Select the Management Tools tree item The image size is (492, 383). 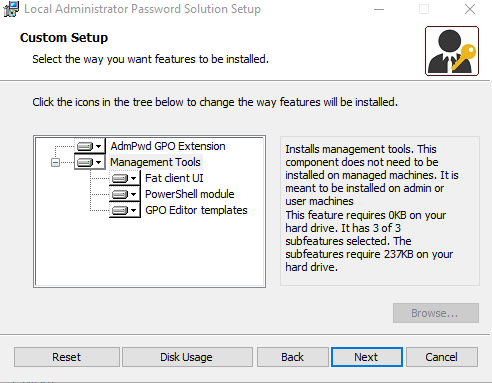click(x=155, y=162)
